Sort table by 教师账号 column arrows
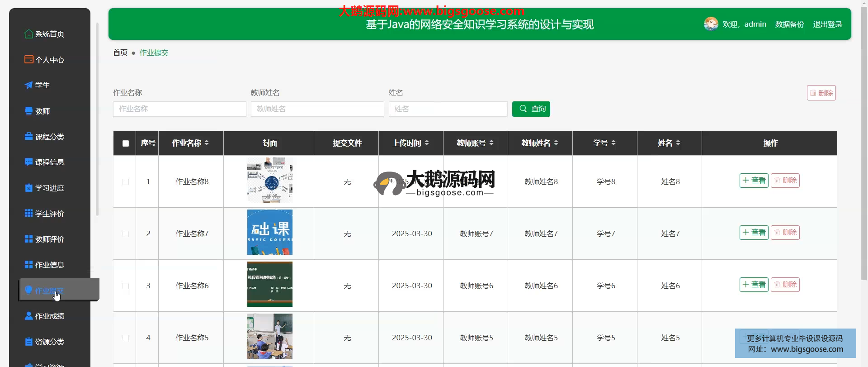The image size is (868, 367). click(491, 143)
